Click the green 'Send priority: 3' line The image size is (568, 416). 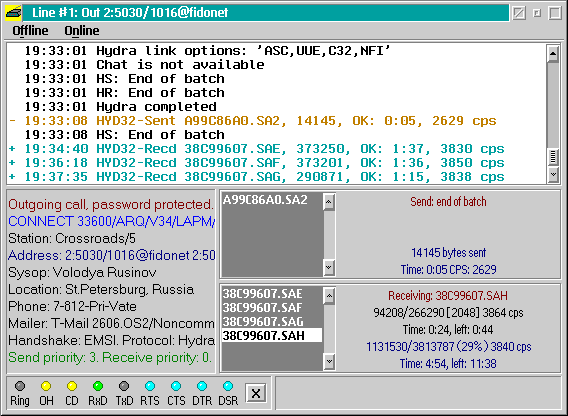[x=110, y=358]
